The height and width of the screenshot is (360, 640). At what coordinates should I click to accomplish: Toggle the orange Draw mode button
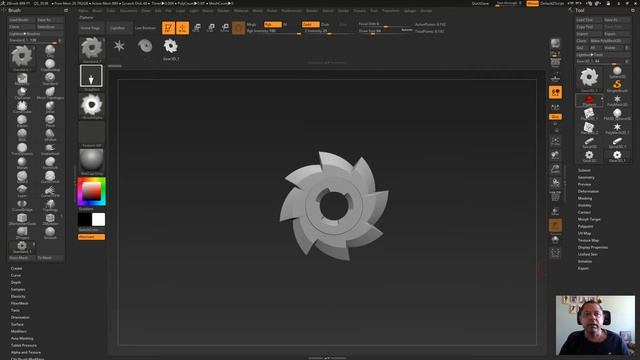tap(182, 28)
